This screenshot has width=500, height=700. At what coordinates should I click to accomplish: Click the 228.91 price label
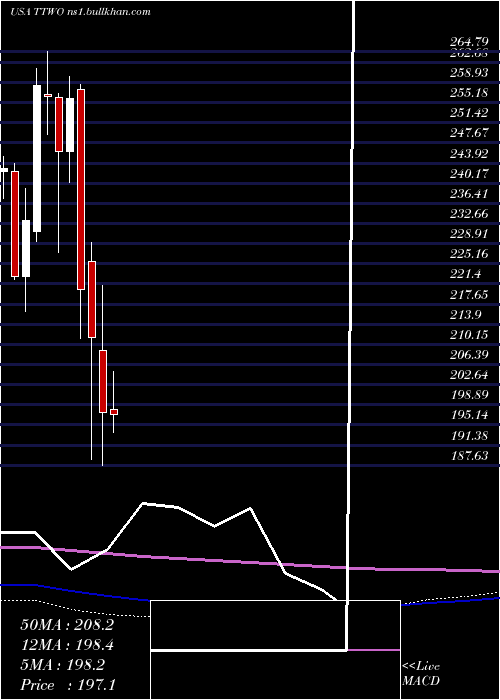pyautogui.click(x=468, y=234)
